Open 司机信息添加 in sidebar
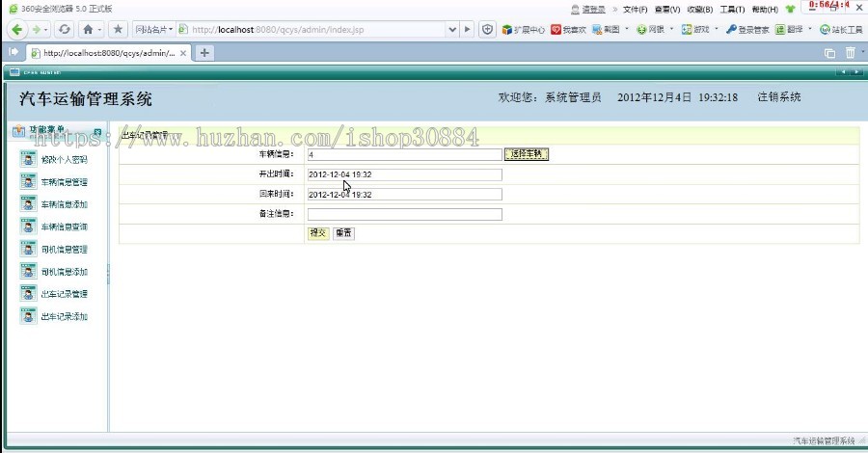The height and width of the screenshot is (453, 868). [x=54, y=272]
